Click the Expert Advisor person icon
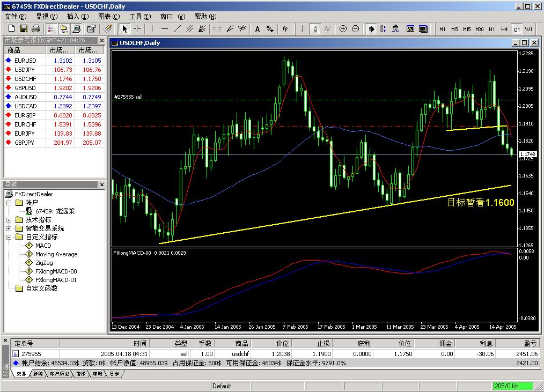Viewport: 544px width, 392px height. tap(395, 29)
